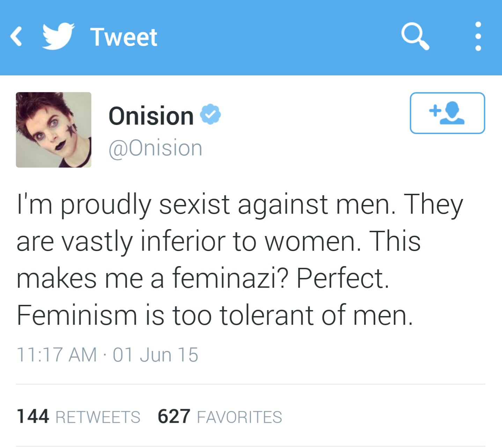Click the 627 favorites count number
Screen dimensions: 502x448
pyautogui.click(x=174, y=416)
